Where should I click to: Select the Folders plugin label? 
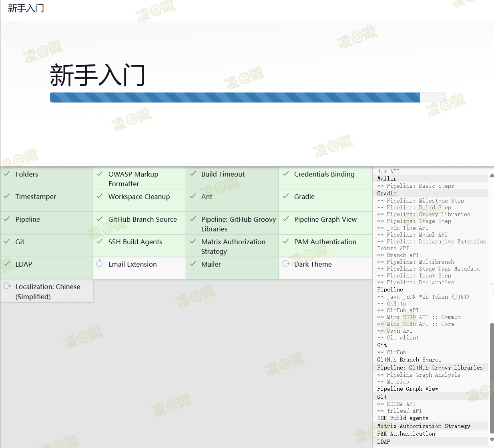[x=27, y=174]
